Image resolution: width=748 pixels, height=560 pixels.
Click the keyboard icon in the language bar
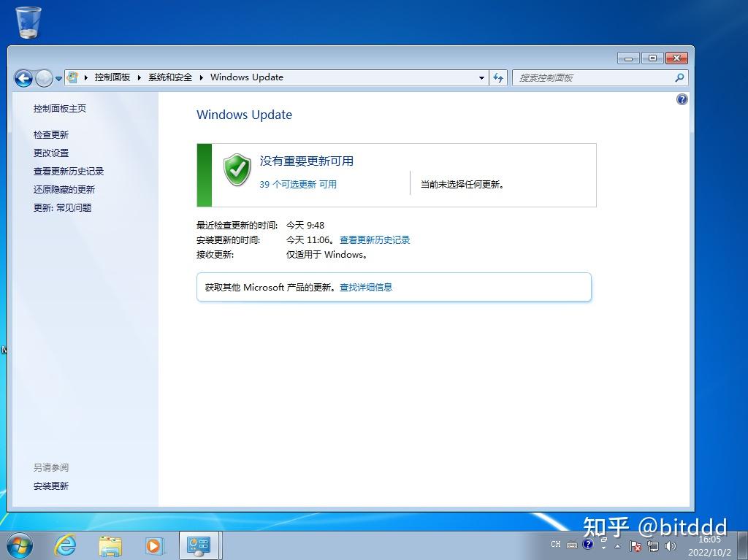(x=572, y=545)
